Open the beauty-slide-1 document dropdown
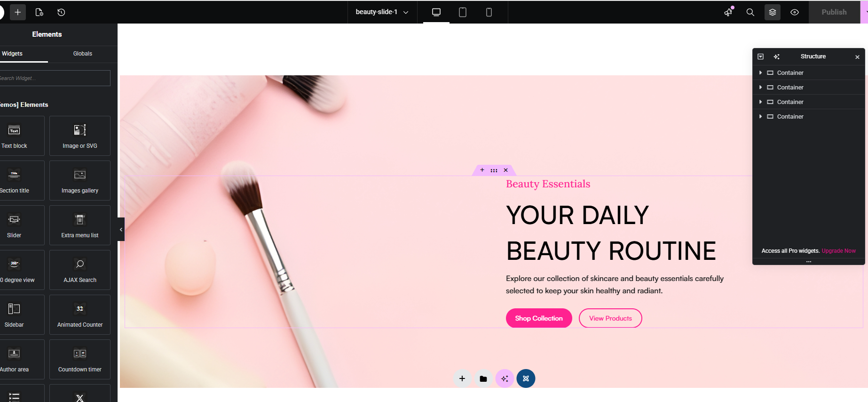The height and width of the screenshot is (402, 868). (x=382, y=12)
